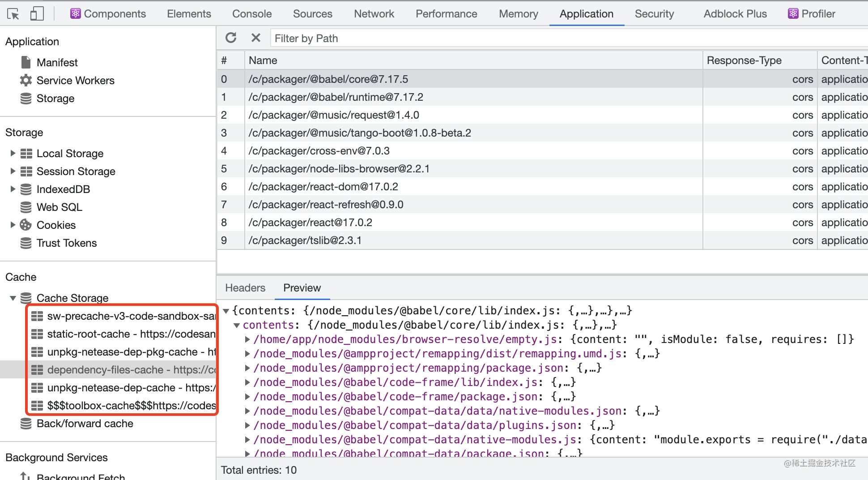The width and height of the screenshot is (868, 480).
Task: Expand IndexedDB tree node
Action: [13, 189]
